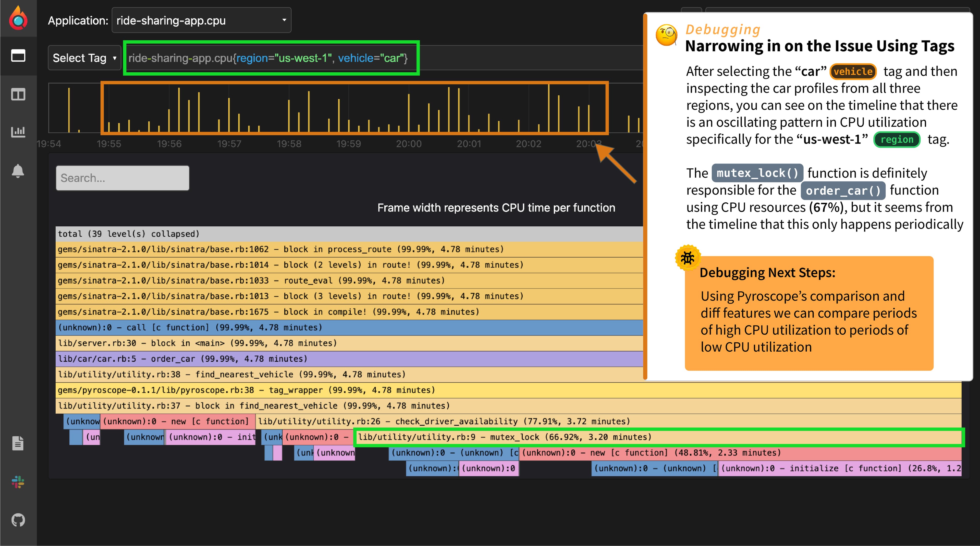Open the Application dropdown showing ride-sharing-app.cpu

(x=201, y=20)
